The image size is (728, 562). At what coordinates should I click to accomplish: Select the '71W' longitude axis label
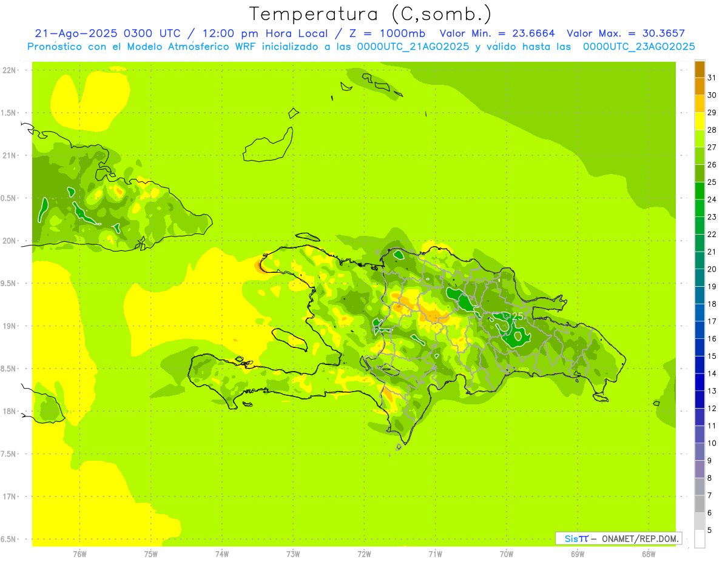(435, 554)
